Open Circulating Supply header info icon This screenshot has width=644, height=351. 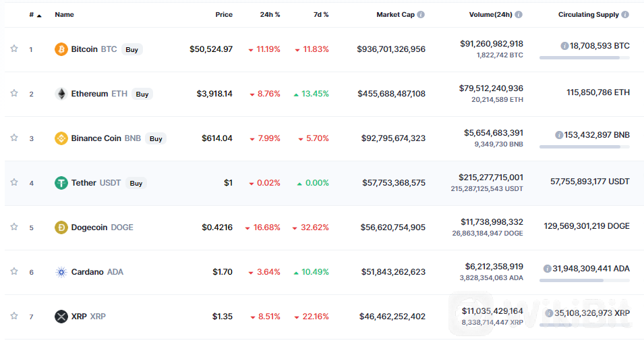(x=624, y=14)
